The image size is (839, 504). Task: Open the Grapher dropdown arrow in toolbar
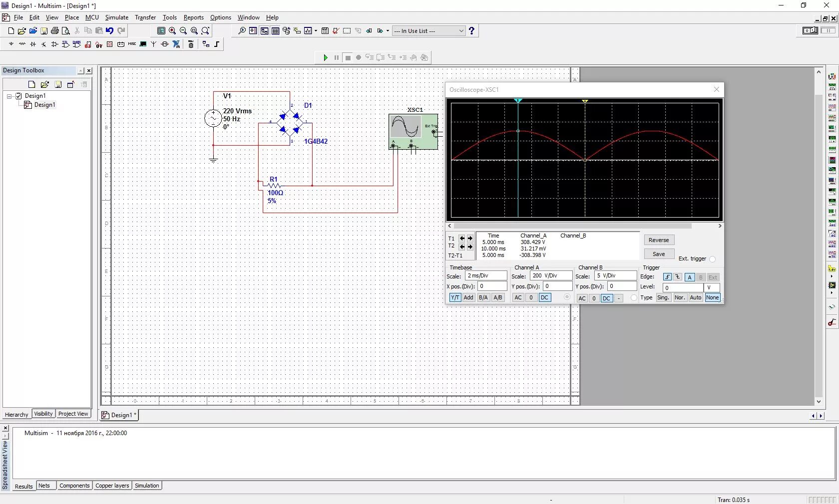pos(316,31)
